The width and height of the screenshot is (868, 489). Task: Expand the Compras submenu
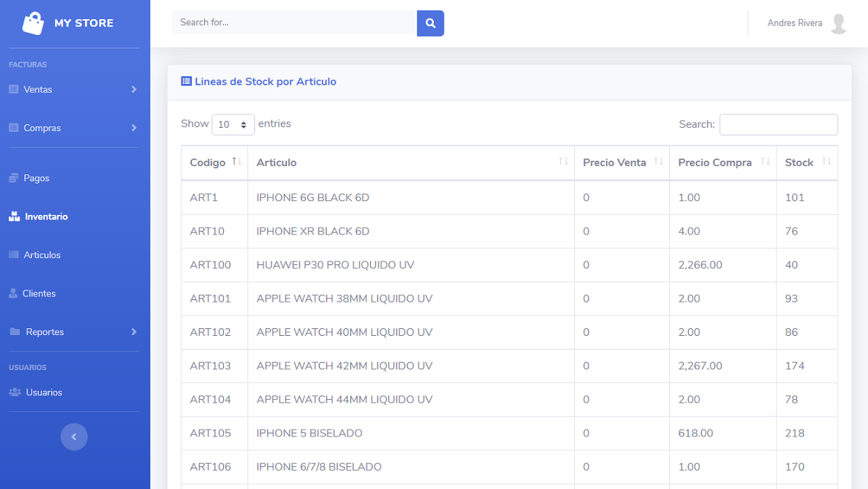73,128
